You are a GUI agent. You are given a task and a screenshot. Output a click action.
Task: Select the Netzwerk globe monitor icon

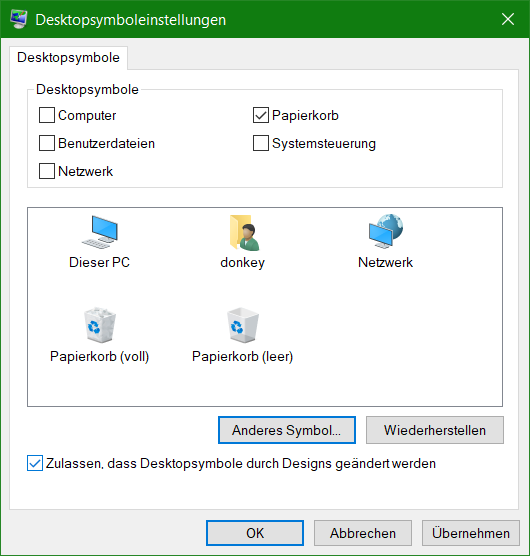tap(386, 231)
